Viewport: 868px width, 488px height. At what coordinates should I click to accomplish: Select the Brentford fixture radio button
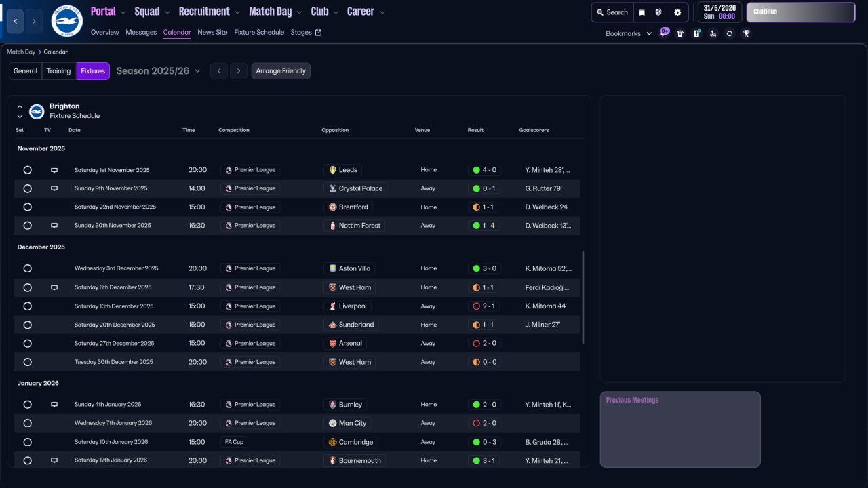tap(27, 207)
